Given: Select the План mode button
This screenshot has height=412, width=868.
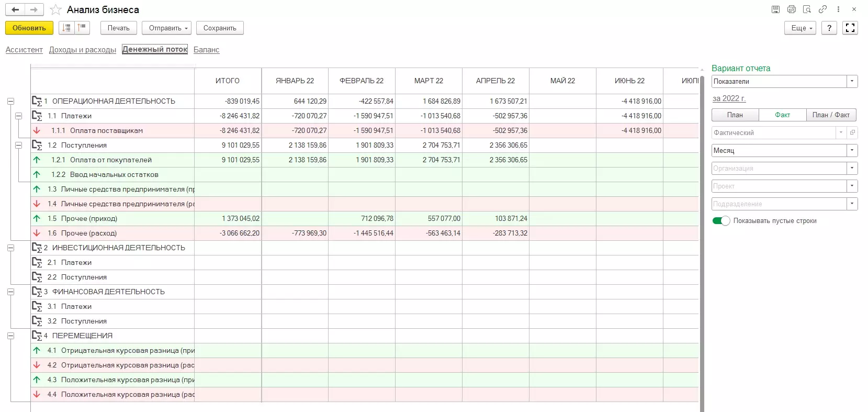Looking at the screenshot, I should (x=735, y=115).
